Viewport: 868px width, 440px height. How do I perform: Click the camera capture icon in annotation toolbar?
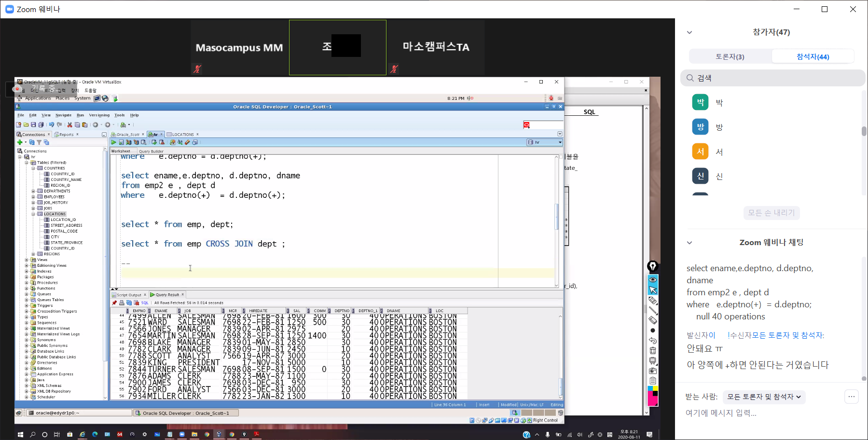click(653, 371)
